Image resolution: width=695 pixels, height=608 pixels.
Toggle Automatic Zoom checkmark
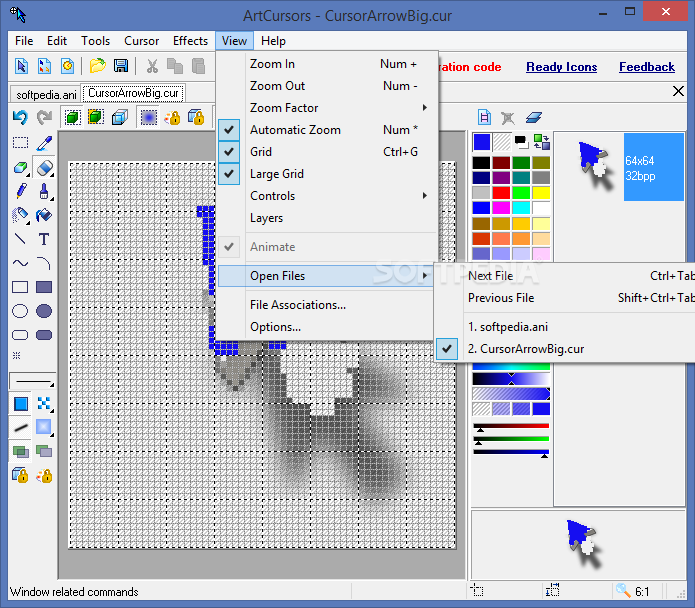click(229, 130)
